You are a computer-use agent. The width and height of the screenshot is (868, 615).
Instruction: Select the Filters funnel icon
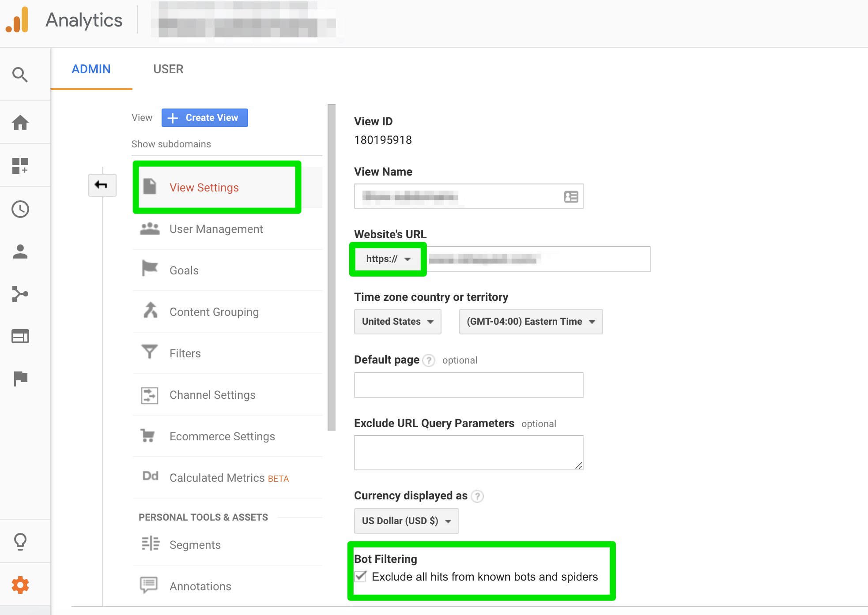click(150, 352)
